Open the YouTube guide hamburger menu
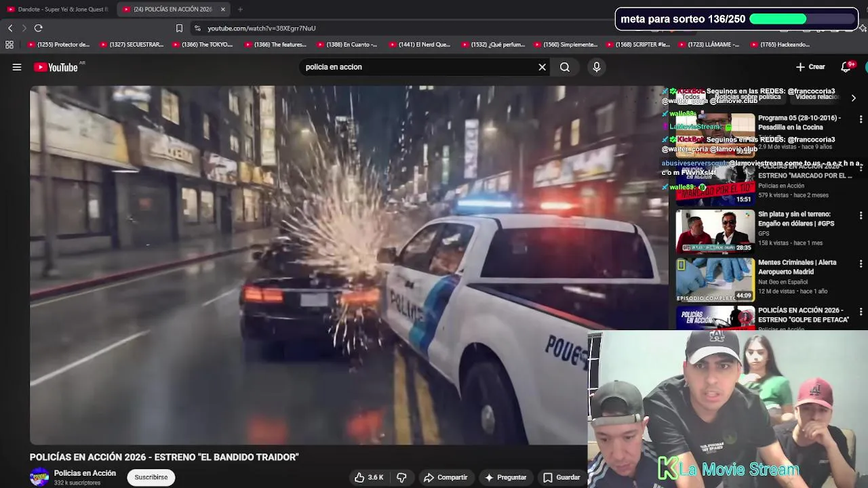Image resolution: width=868 pixels, height=488 pixels. point(17,67)
